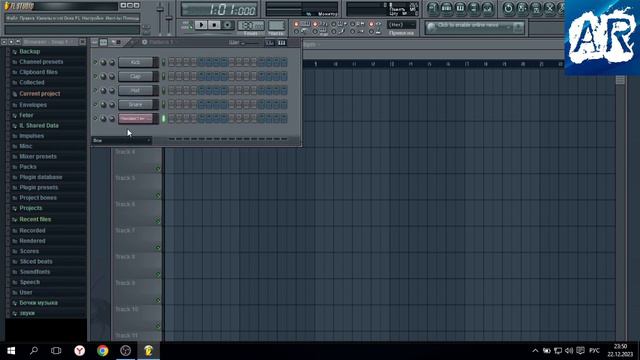This screenshot has width=640, height=360.
Task: Mute the Kick channel with its green LED
Action: [96, 62]
